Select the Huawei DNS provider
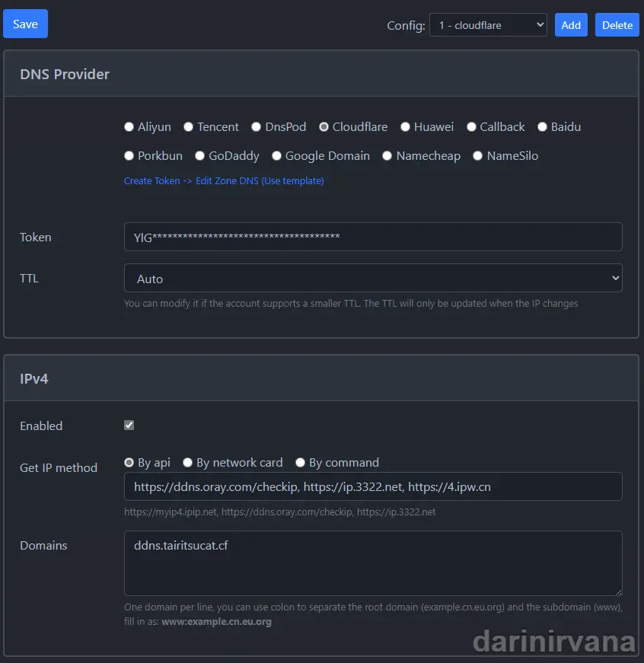This screenshot has height=663, width=644. pyautogui.click(x=405, y=127)
